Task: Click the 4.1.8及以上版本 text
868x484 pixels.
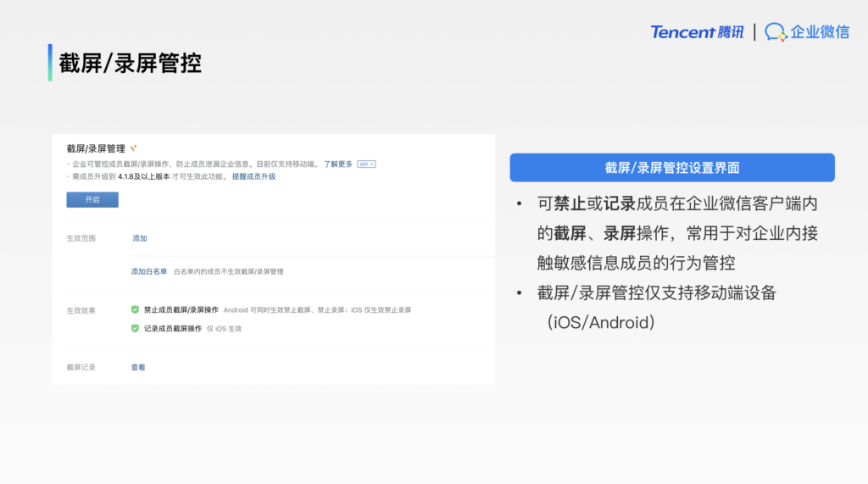Action: pos(144,176)
